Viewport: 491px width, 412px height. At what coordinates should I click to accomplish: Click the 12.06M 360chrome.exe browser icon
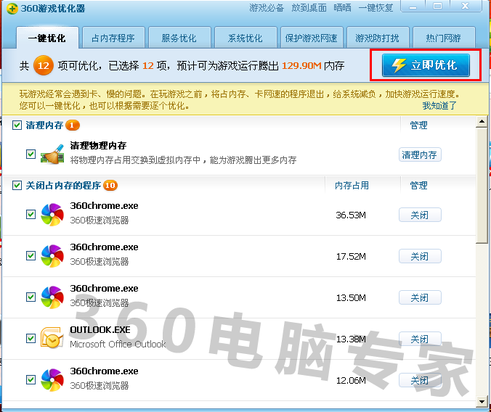click(x=52, y=380)
